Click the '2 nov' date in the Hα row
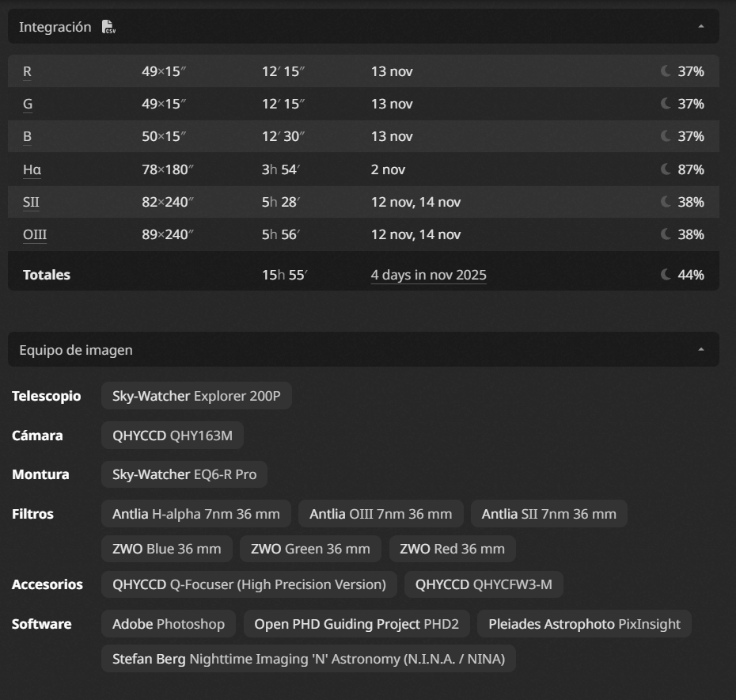This screenshot has height=700, width=736. point(388,169)
